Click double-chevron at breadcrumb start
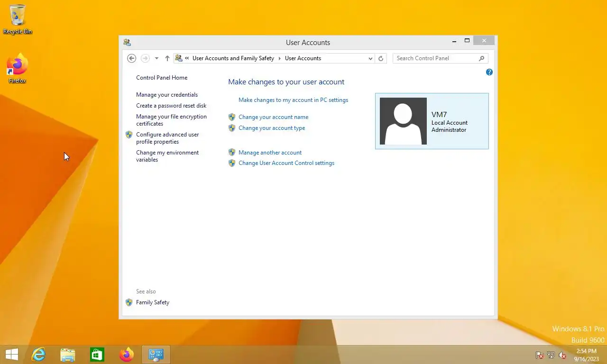 (187, 58)
